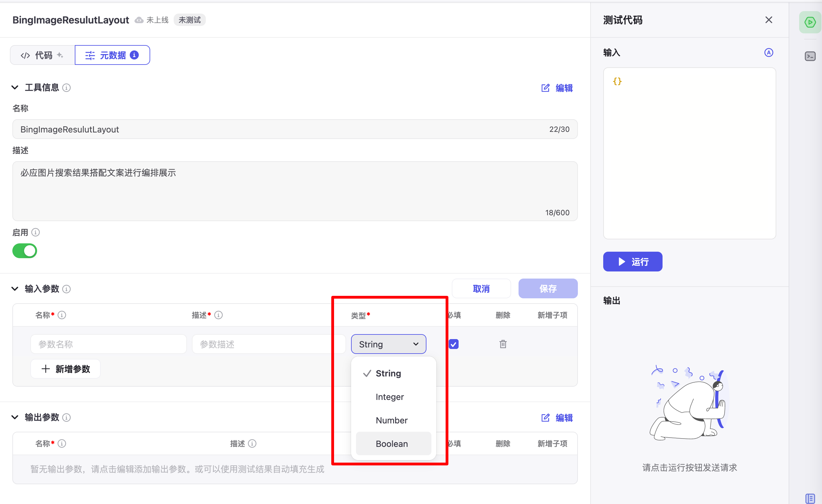The image size is (822, 504).
Task: Open the String type dropdown
Action: pyautogui.click(x=388, y=344)
